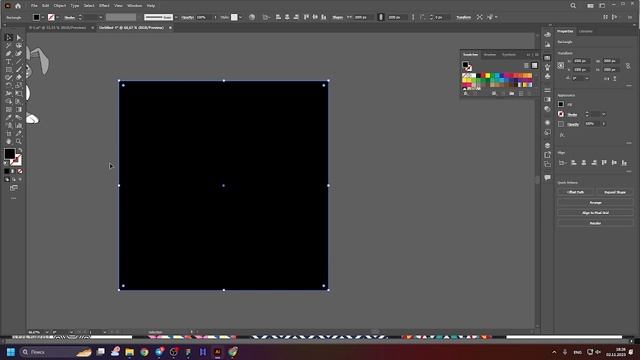Click the Home icon in the top bar
Screen dimensions: 640x360
pos(18,6)
